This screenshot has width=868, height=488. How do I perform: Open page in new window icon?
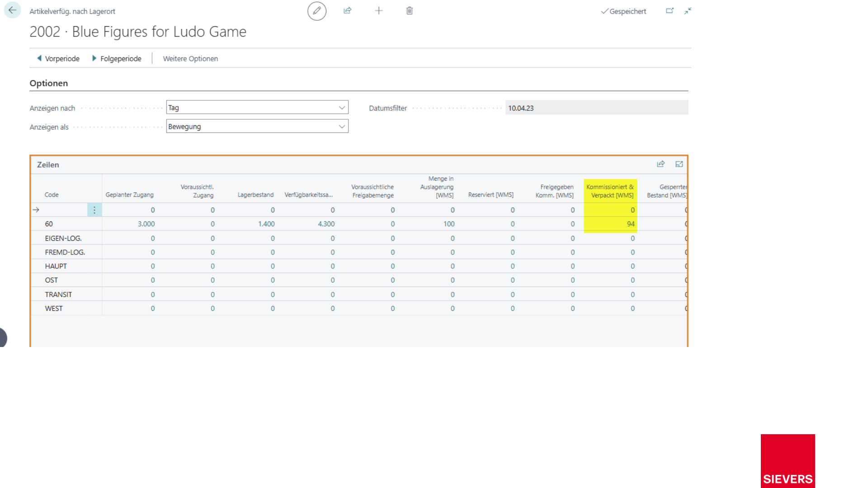coord(670,11)
